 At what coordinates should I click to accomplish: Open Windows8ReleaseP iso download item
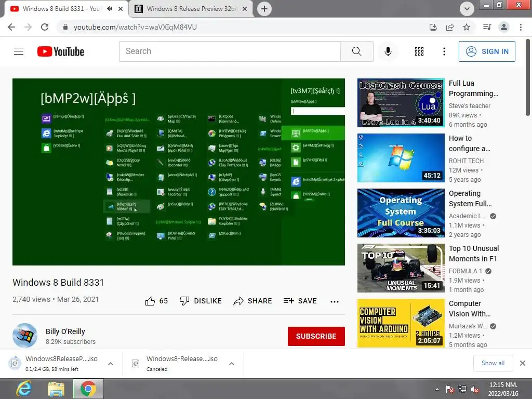click(56, 363)
